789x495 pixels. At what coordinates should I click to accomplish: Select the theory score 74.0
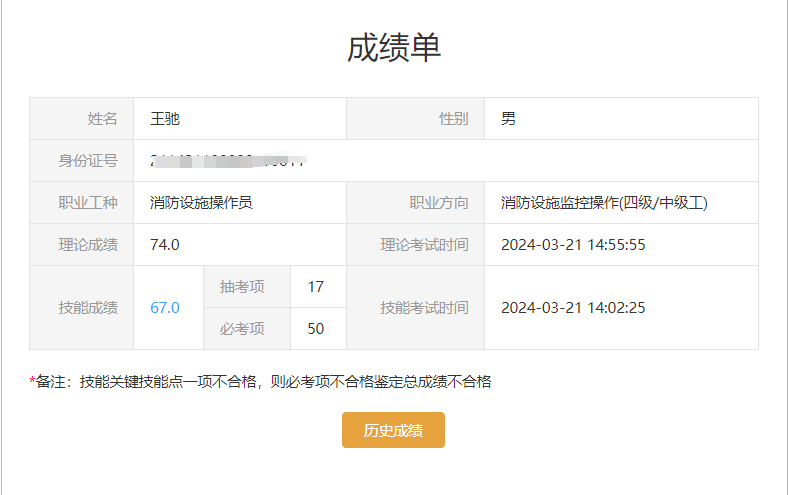pos(165,245)
